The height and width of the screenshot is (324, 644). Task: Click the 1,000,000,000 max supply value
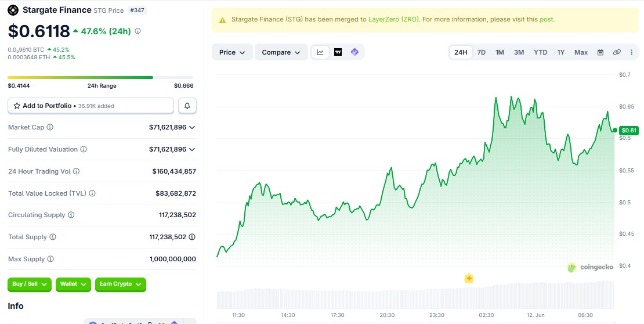tap(173, 259)
